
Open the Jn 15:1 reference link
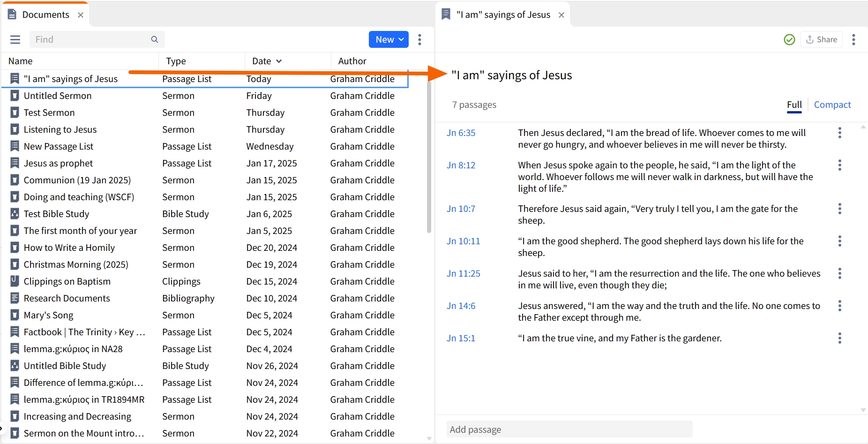pos(461,338)
